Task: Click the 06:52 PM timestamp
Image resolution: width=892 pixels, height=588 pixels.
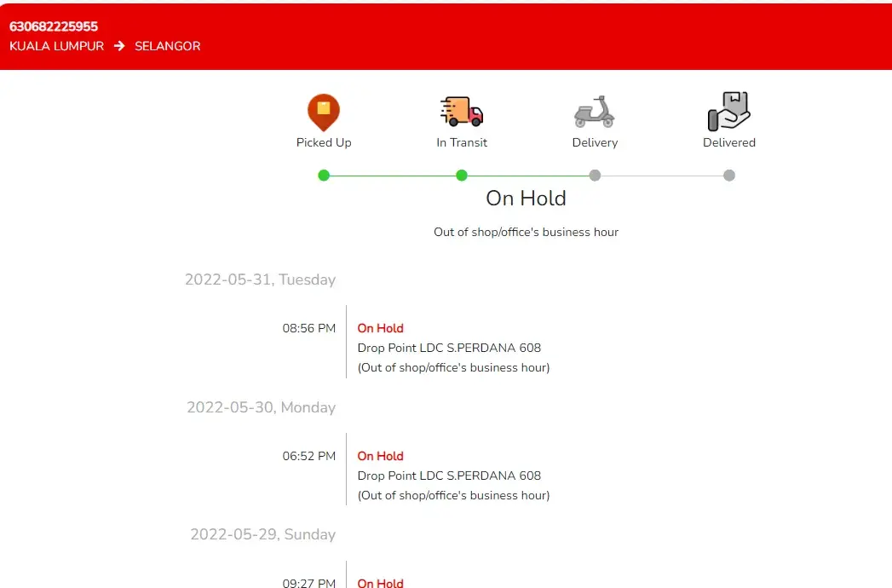Action: click(309, 457)
